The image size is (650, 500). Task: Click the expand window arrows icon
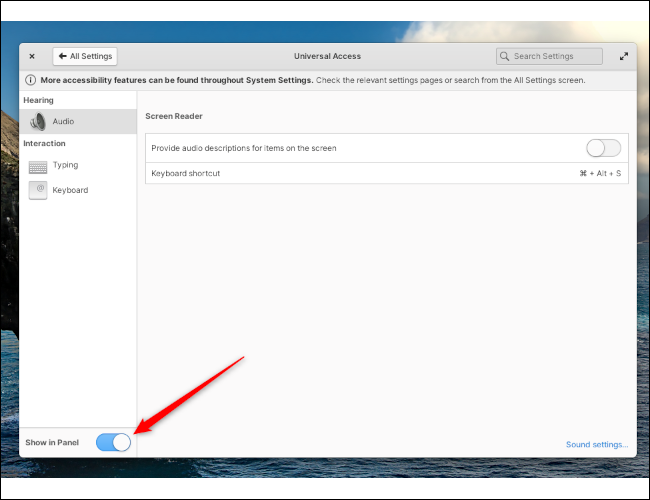pyautogui.click(x=624, y=57)
